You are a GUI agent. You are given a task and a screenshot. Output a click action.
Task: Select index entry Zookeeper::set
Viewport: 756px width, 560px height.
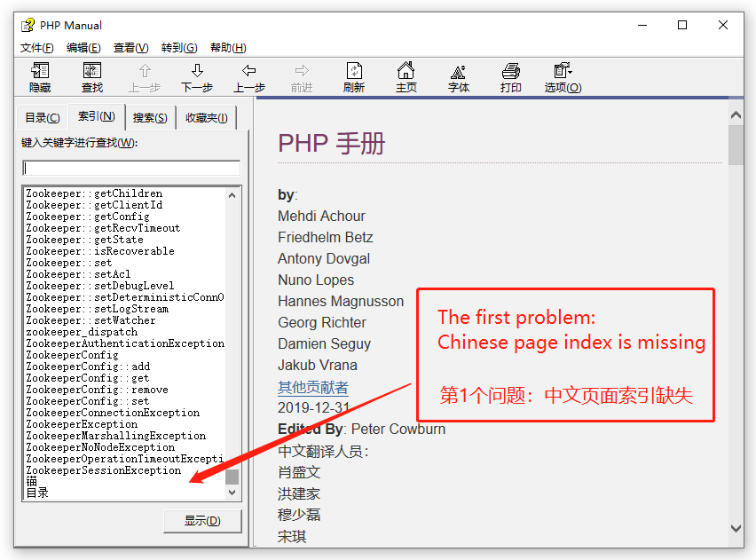(69, 263)
